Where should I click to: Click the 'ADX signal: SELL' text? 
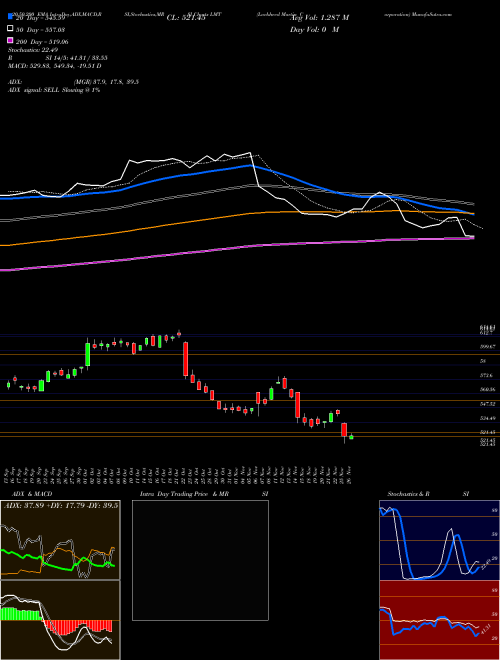click(x=34, y=90)
